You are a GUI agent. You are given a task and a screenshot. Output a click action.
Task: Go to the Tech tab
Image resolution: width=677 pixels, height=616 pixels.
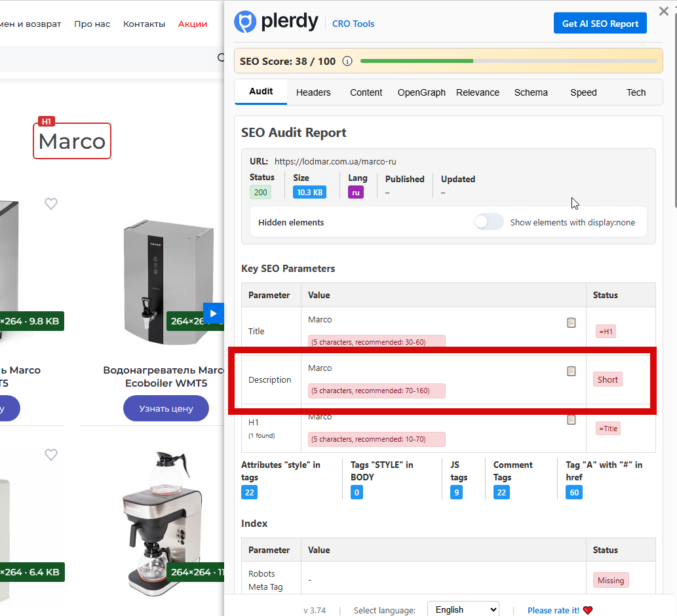tap(636, 92)
